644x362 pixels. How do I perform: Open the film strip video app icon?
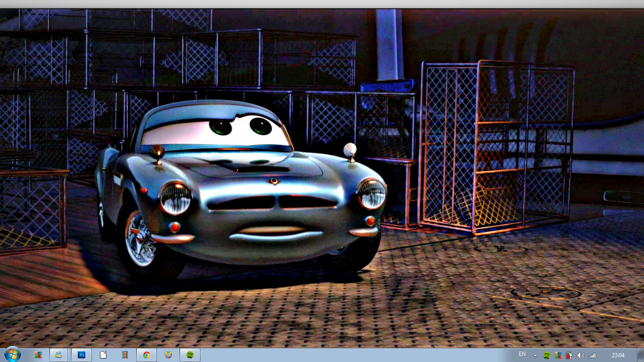point(125,355)
